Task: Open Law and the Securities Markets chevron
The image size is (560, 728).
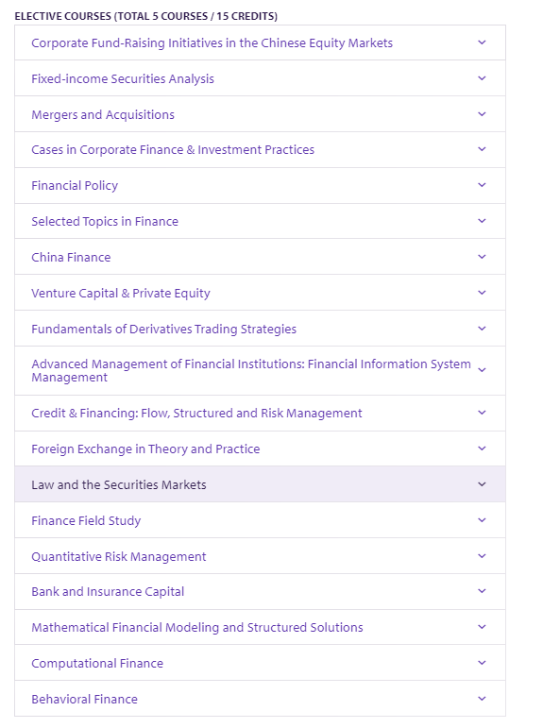Action: coord(482,484)
